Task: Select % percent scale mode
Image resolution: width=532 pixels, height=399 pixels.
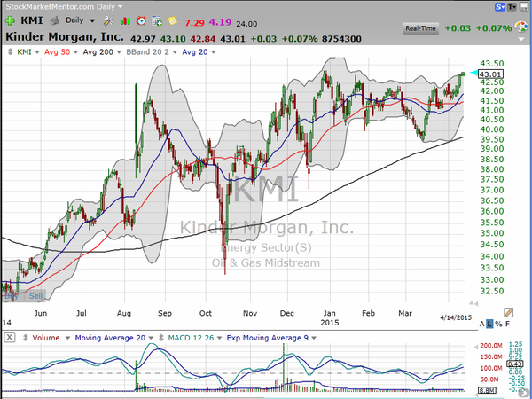Action: pos(498,324)
